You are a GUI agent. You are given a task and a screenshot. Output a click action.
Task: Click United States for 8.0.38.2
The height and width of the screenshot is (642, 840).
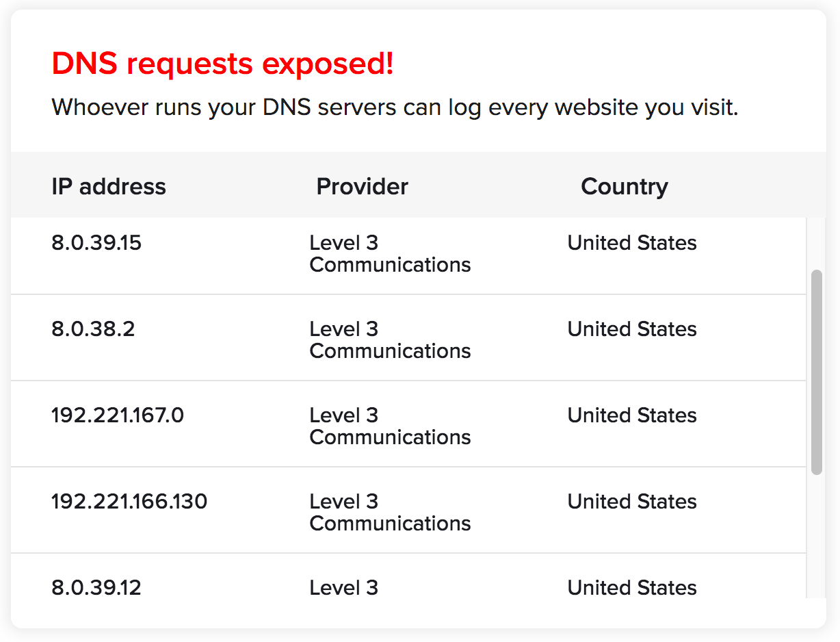(x=631, y=329)
